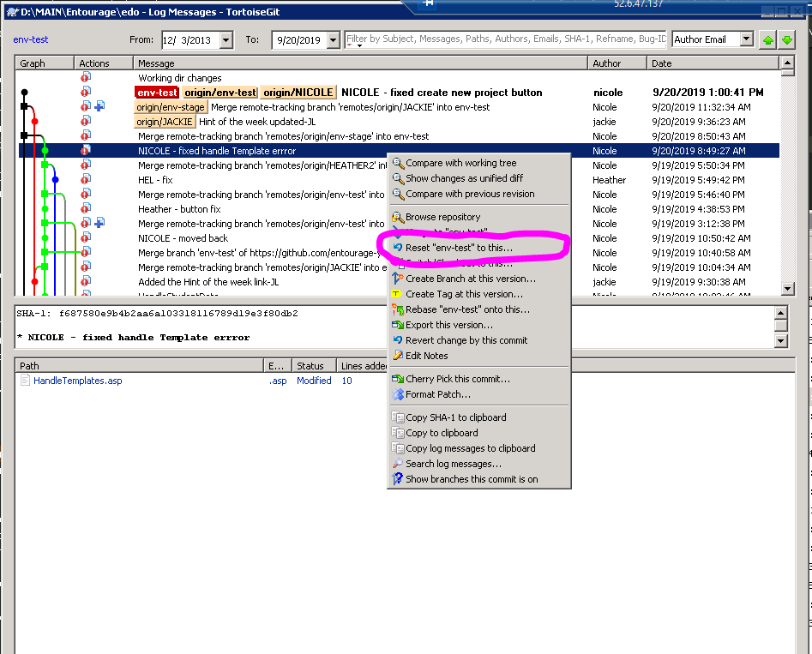Image resolution: width=812 pixels, height=654 pixels.
Task: Click the red env-test branch label
Action: coord(157,93)
